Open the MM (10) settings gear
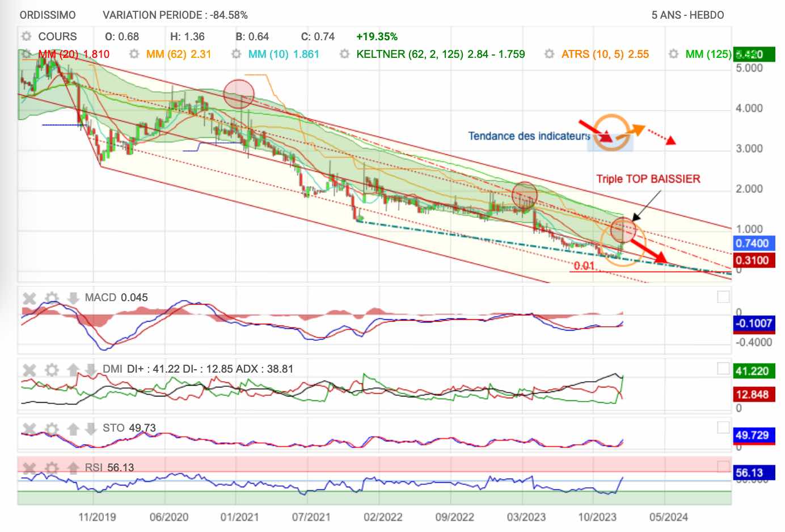785x532 pixels. click(x=236, y=54)
